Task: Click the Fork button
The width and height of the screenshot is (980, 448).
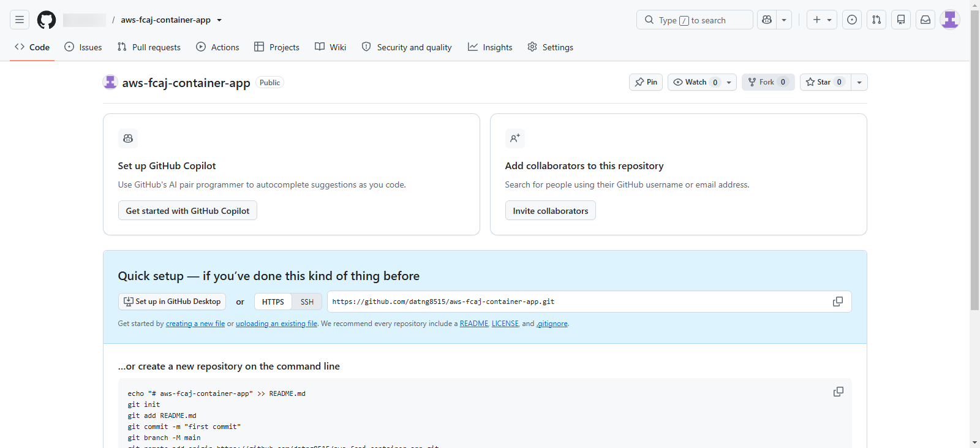Action: tap(768, 82)
